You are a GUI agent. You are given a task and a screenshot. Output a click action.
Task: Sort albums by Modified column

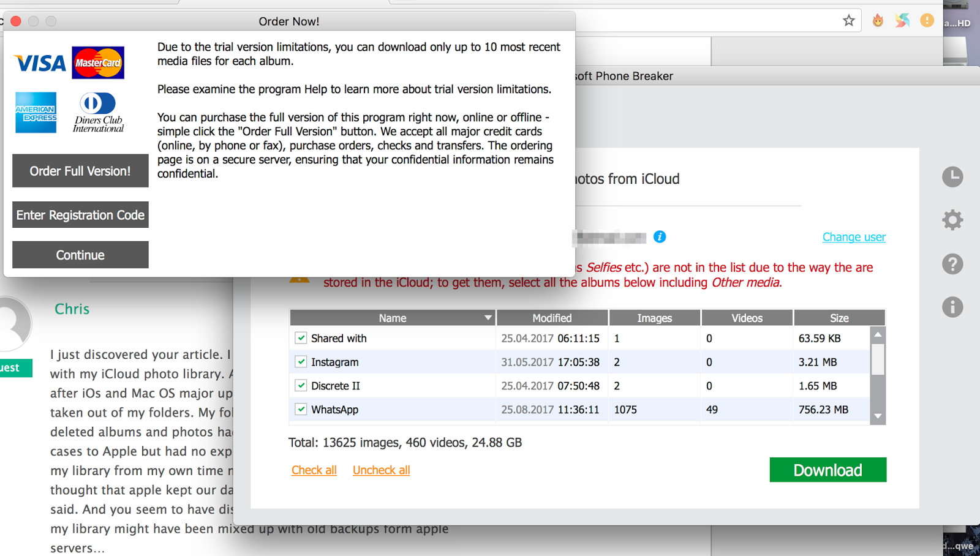tap(552, 318)
